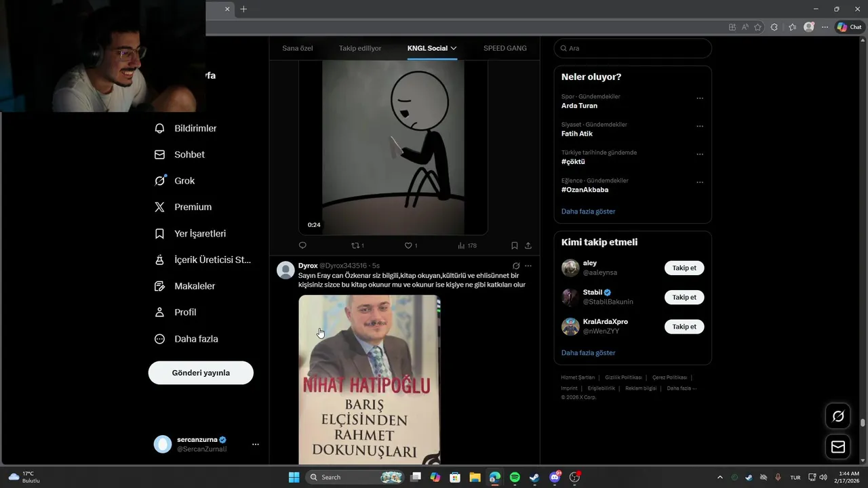Screen dimensions: 868x488
Task: Switch to the Sana özel tab
Action: coord(298,48)
